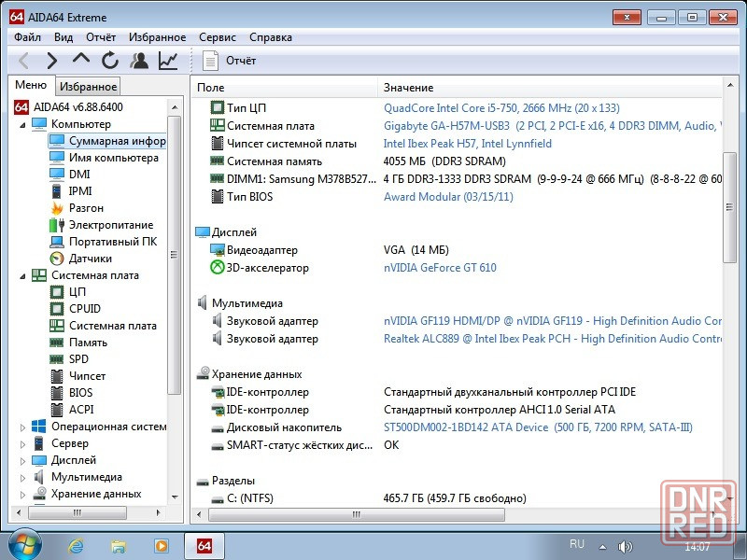Switch to the Избранное tab
747x560 pixels.
tap(88, 87)
